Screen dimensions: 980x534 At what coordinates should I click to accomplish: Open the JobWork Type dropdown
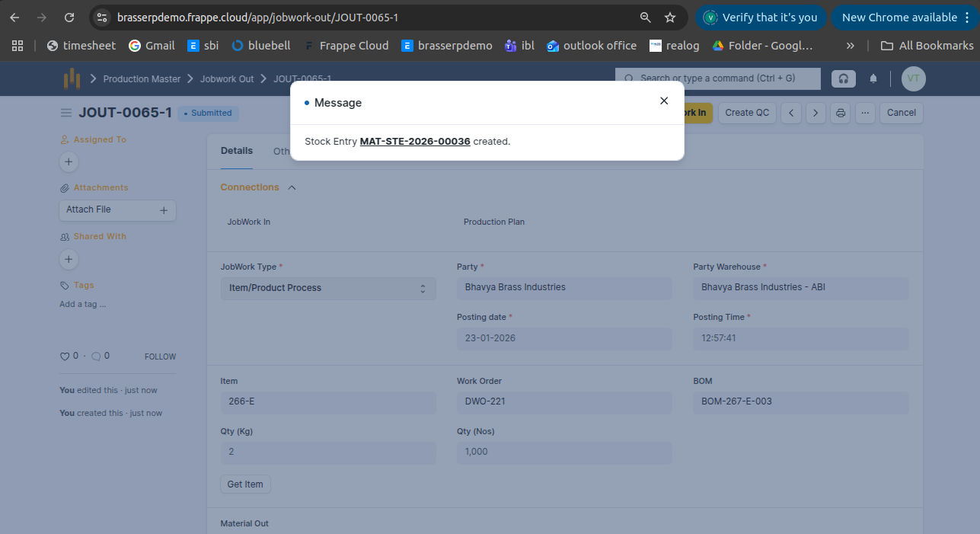pyautogui.click(x=328, y=288)
